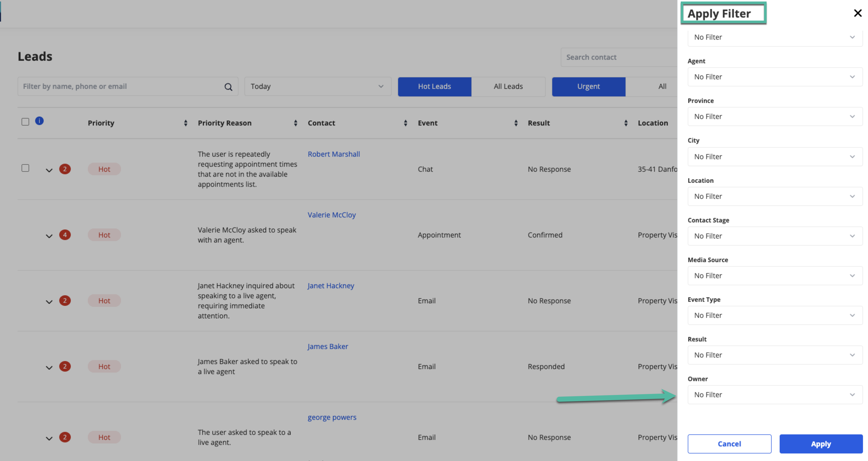Open the Result filter dropdown
Image resolution: width=868 pixels, height=461 pixels.
click(775, 355)
